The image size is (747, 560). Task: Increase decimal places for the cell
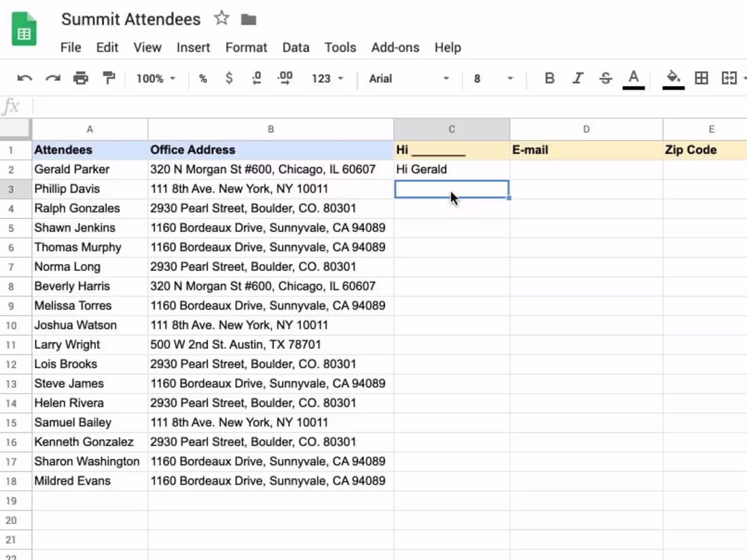(285, 78)
